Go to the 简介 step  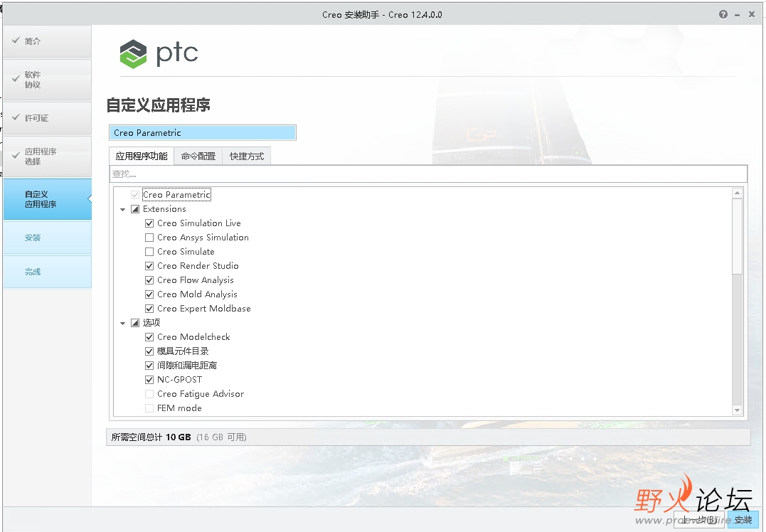click(x=48, y=41)
